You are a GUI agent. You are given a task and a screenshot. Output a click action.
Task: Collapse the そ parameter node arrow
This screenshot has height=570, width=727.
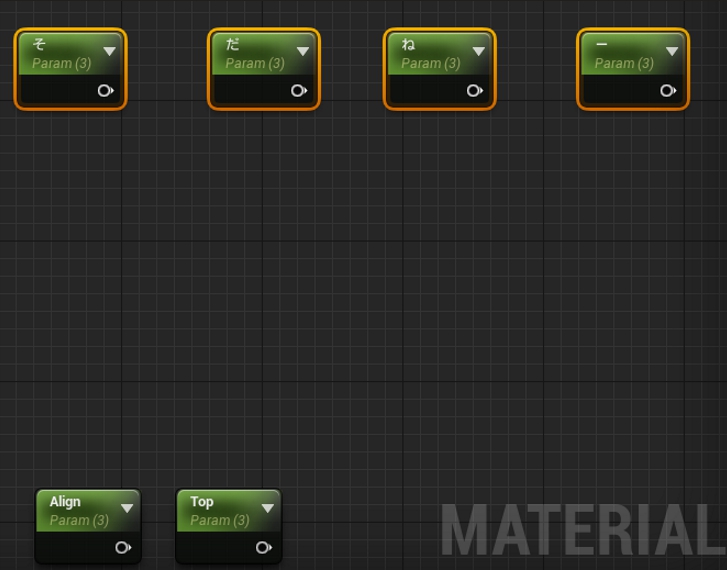point(109,51)
